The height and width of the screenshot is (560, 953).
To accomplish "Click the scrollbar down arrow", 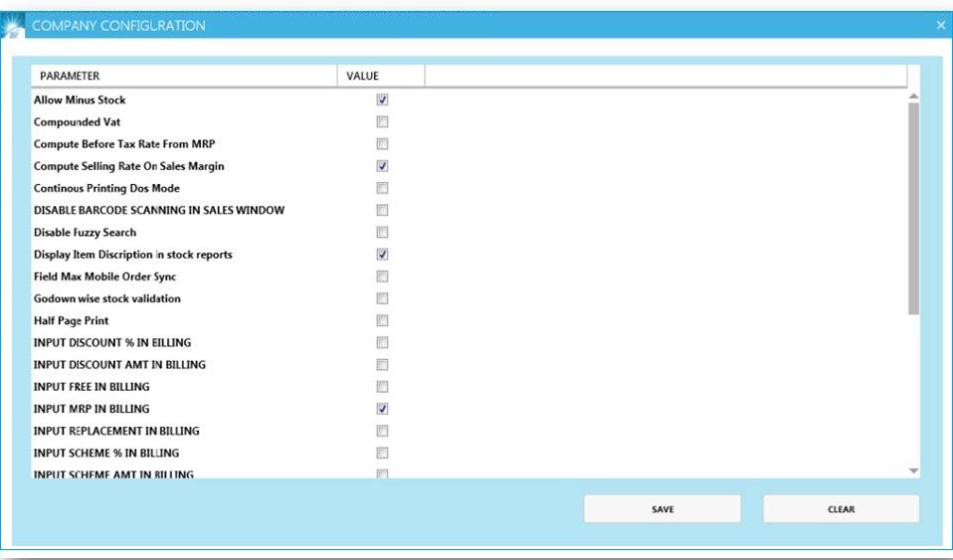I will point(913,470).
